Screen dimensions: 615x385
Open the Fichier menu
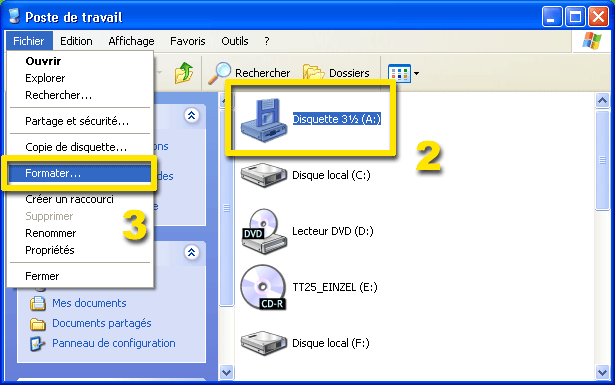(29, 41)
